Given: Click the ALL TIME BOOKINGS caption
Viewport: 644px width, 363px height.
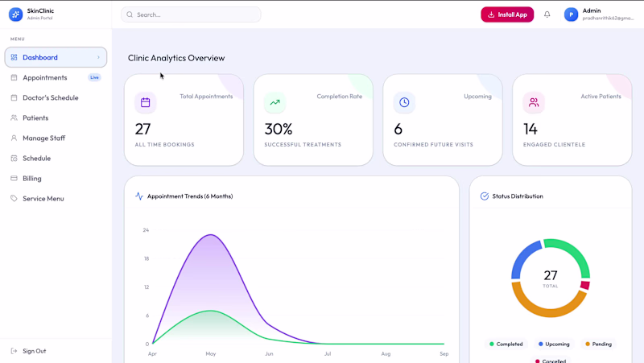Looking at the screenshot, I should (165, 145).
